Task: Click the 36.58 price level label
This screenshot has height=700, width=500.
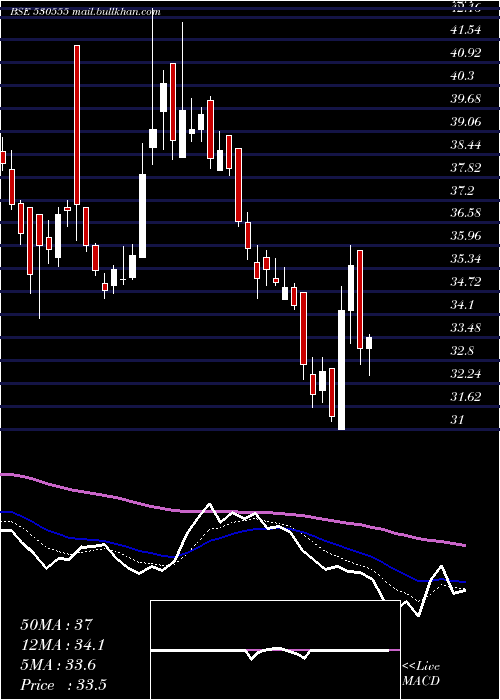Action: point(466,212)
